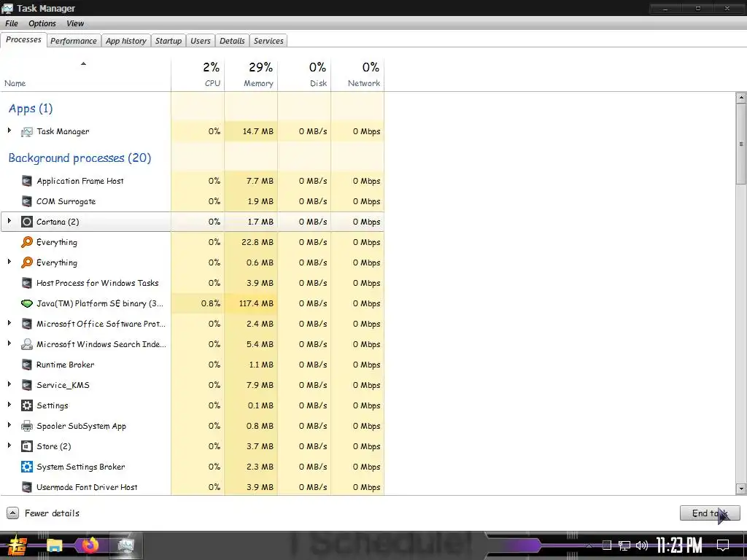Click the Settings gear icon in the list
This screenshot has width=747, height=560.
pos(27,405)
